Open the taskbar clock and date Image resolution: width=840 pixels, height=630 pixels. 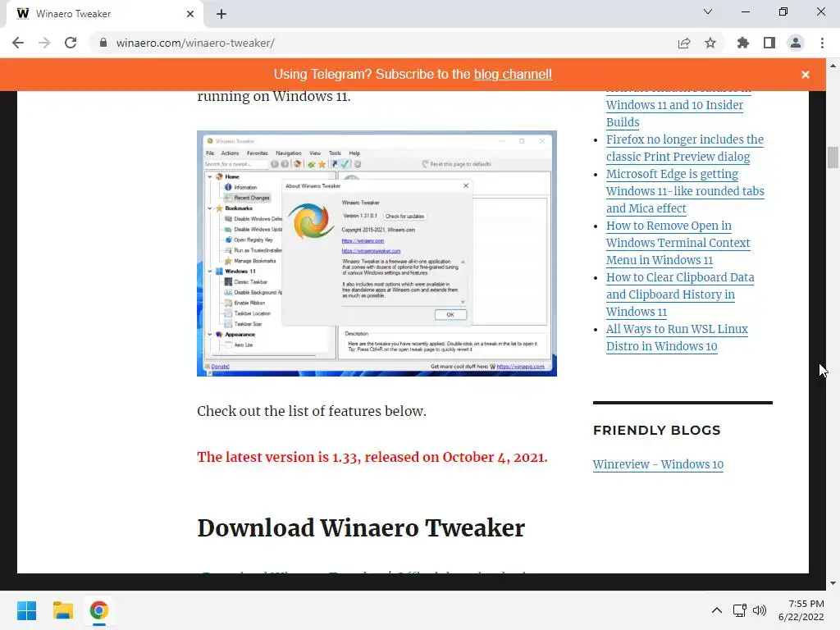(x=801, y=610)
